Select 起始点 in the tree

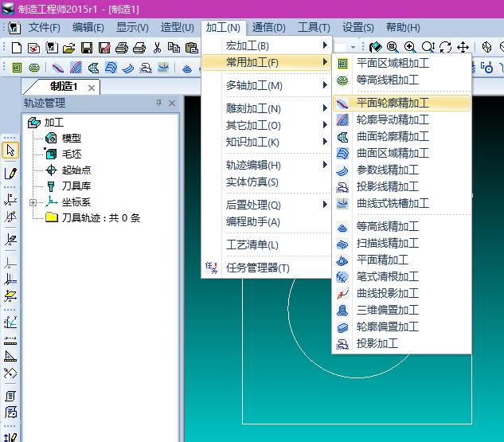click(x=76, y=170)
